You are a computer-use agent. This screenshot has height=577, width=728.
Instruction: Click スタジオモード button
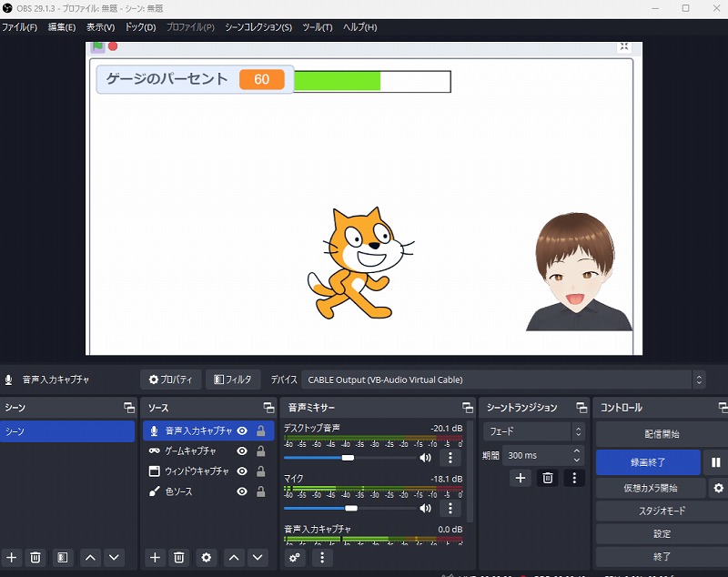pos(662,511)
